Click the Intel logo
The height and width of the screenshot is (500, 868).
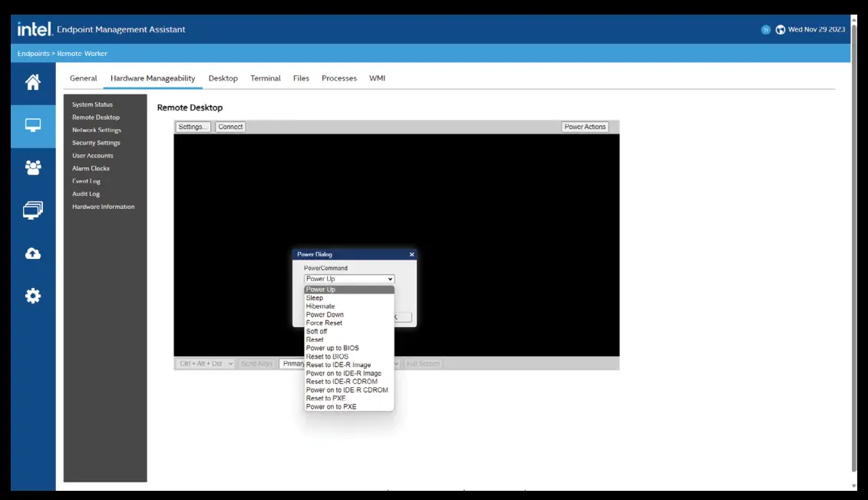[x=35, y=28]
